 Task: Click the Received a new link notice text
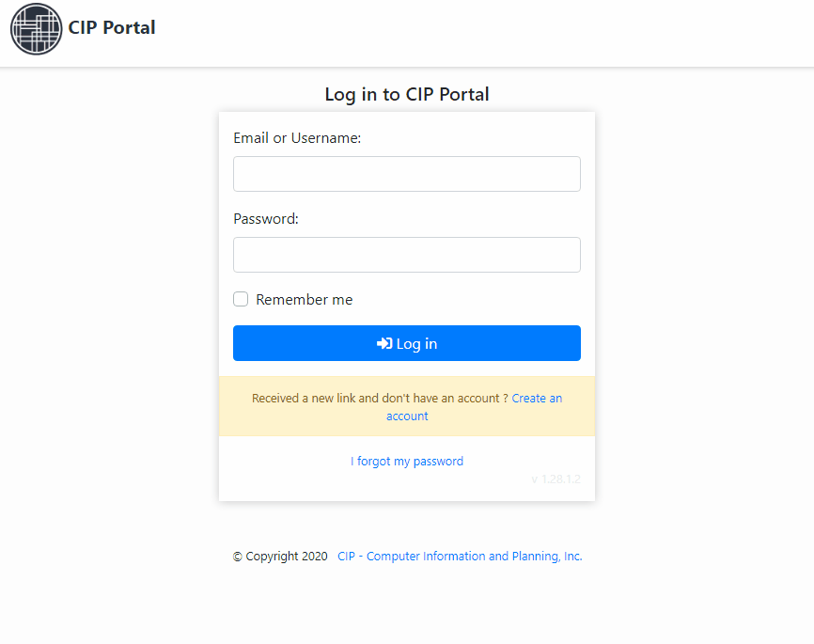click(380, 399)
